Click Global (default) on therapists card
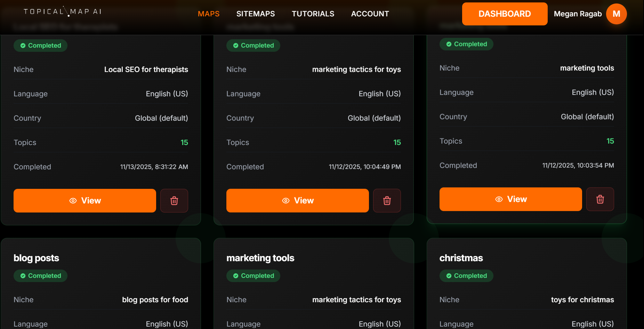This screenshot has width=644, height=329. (161, 118)
